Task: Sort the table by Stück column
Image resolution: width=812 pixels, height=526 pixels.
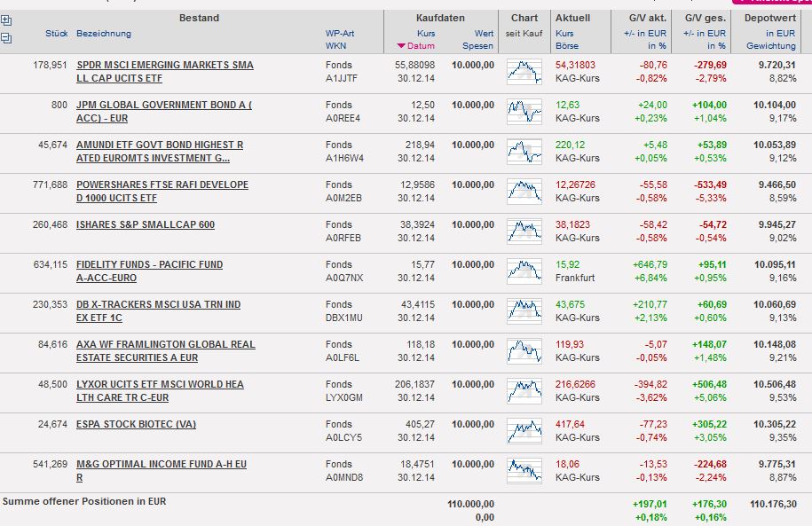Action: pyautogui.click(x=56, y=34)
